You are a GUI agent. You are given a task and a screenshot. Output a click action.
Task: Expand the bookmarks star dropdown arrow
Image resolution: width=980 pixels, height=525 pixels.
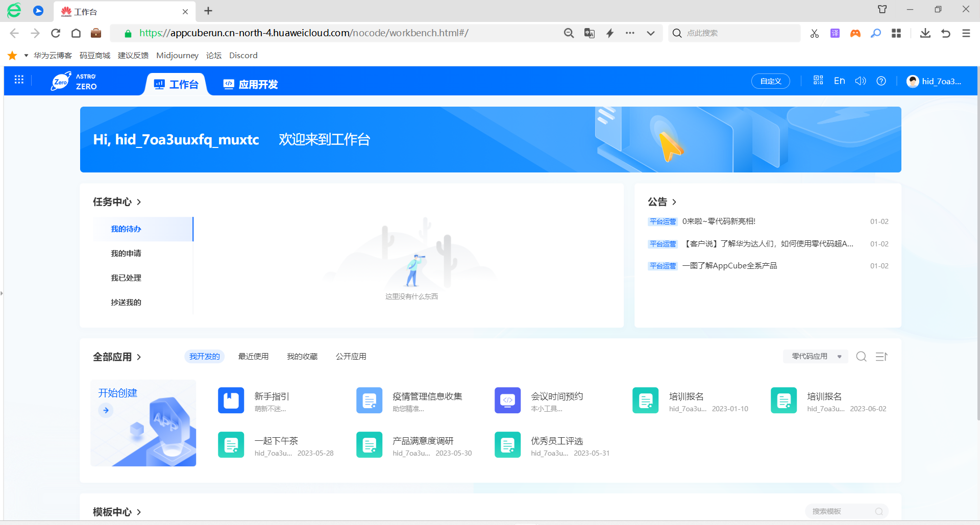pos(26,55)
